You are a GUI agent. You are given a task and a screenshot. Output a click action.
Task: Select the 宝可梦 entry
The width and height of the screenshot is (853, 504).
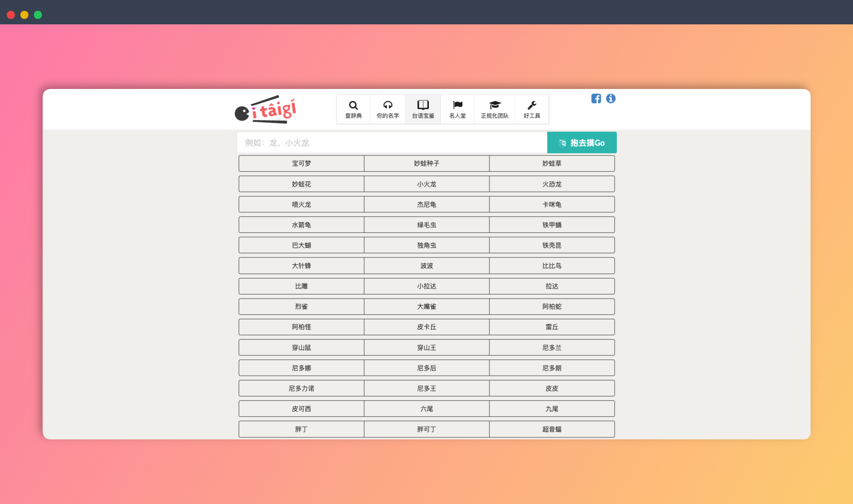coord(301,163)
